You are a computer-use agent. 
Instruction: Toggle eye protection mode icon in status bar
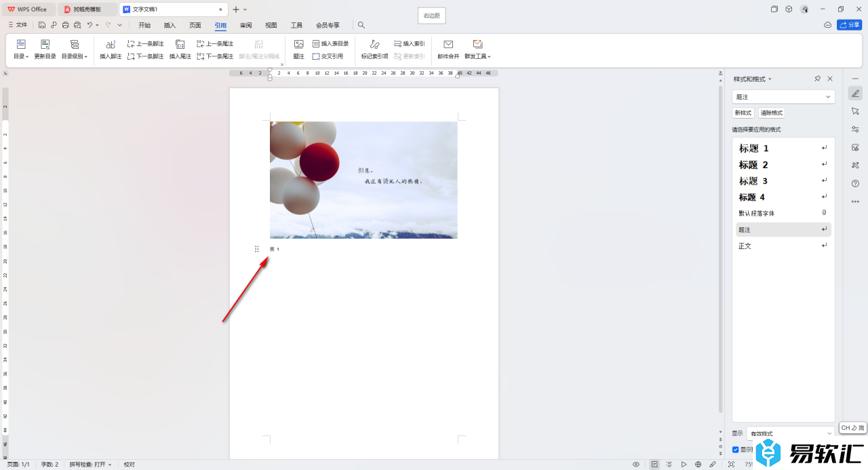point(636,465)
